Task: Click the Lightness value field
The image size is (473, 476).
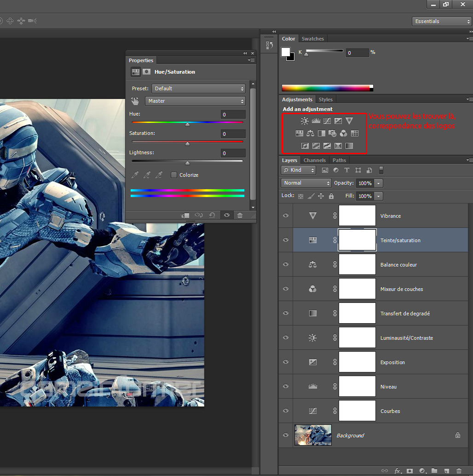Action: [233, 153]
